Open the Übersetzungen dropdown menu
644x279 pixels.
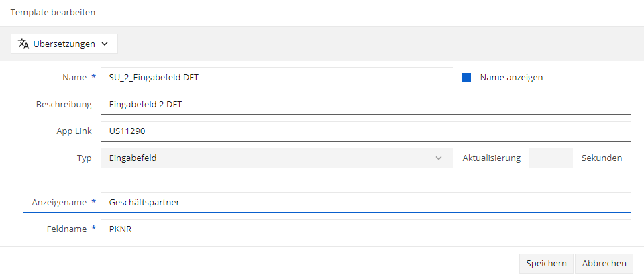pos(64,44)
